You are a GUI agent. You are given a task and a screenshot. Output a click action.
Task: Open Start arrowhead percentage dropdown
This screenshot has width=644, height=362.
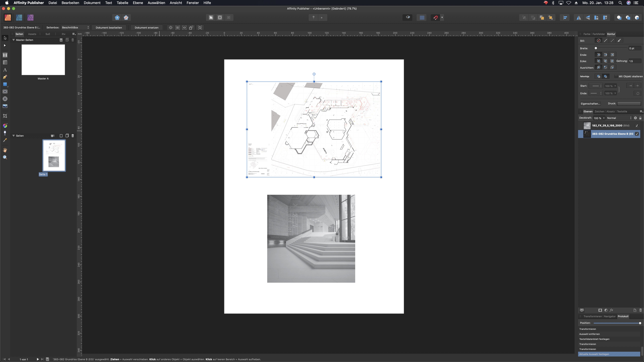(x=611, y=86)
